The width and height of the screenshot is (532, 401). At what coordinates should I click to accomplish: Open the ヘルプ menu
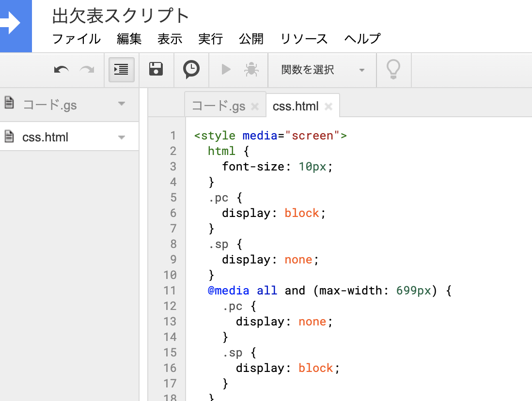362,39
